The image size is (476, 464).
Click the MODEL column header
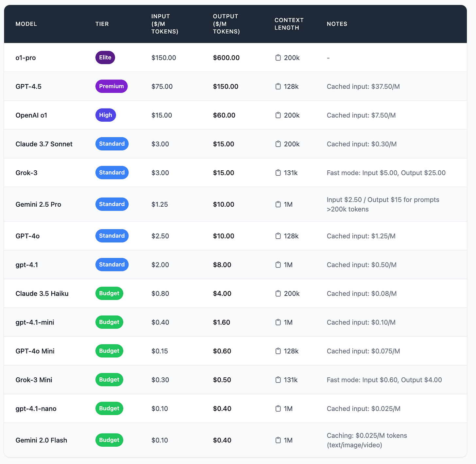pos(26,24)
